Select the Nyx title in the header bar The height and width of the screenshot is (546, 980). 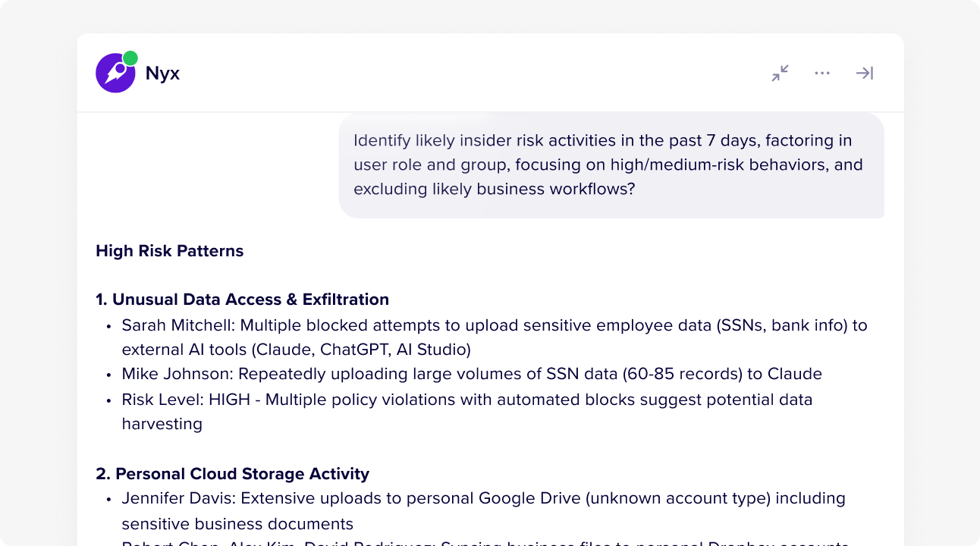(x=164, y=73)
